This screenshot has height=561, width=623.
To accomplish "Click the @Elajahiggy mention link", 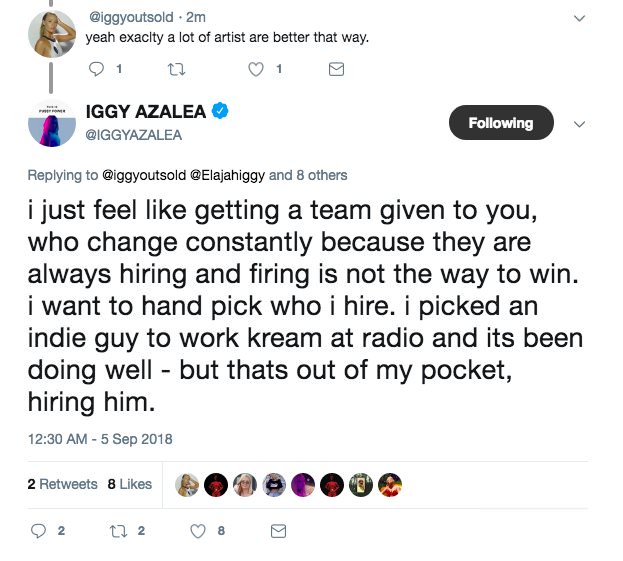I will pyautogui.click(x=227, y=175).
